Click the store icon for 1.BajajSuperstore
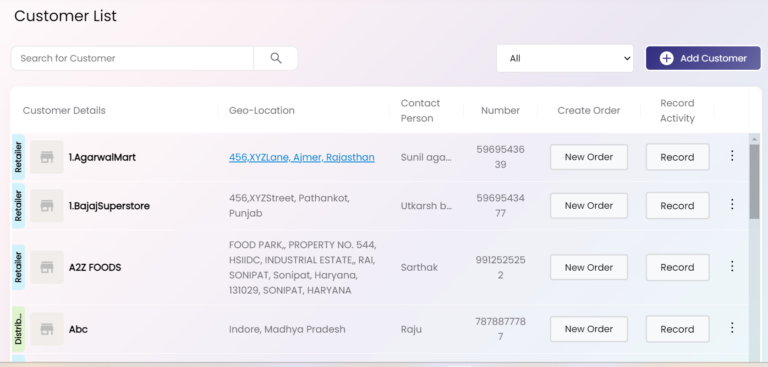 (x=47, y=206)
